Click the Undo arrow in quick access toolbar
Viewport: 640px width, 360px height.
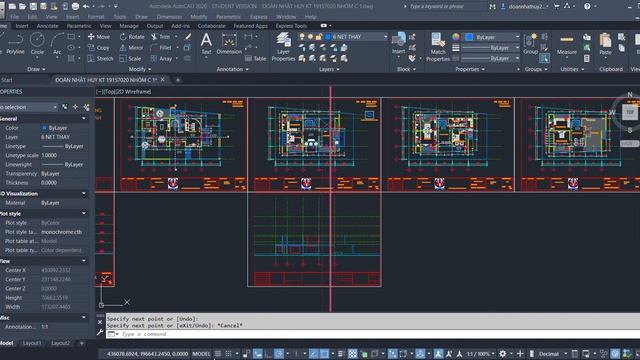86,7
